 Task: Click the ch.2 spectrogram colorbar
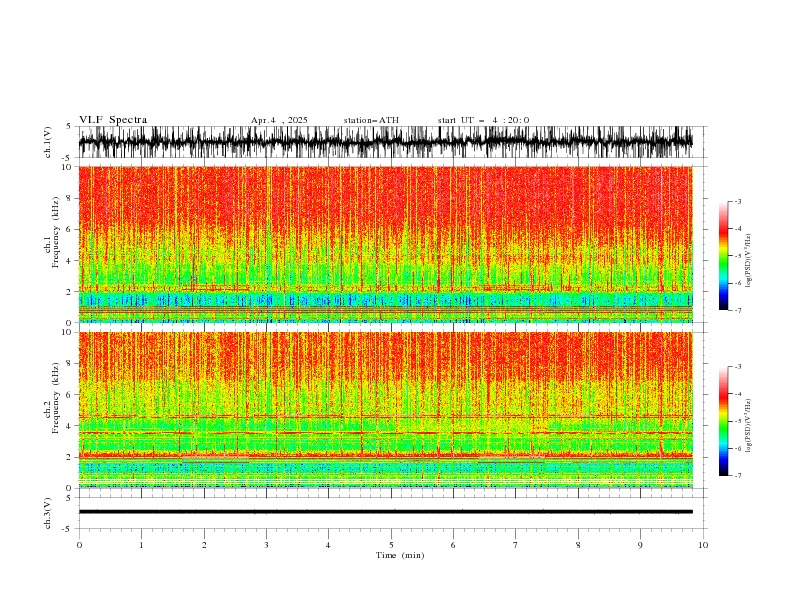724,421
